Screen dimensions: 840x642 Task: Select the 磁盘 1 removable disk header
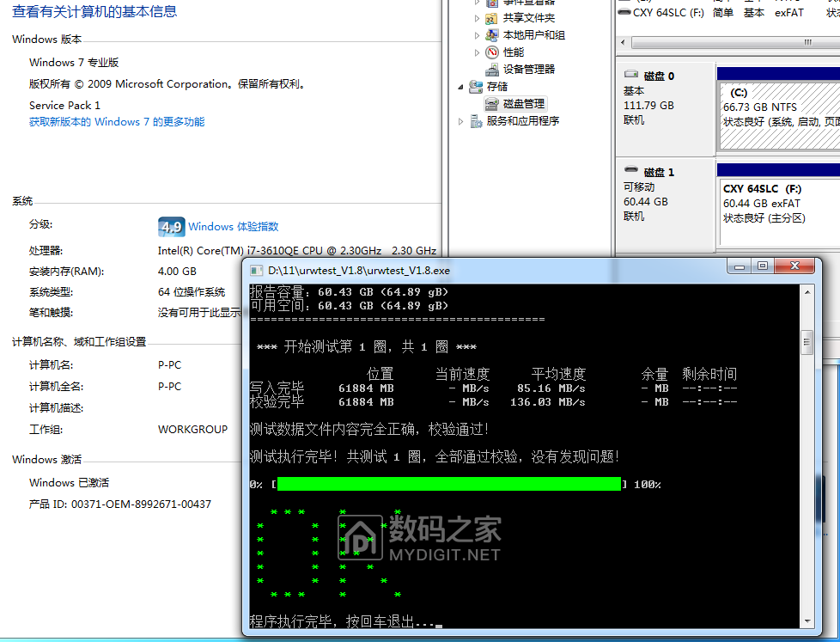click(x=666, y=205)
